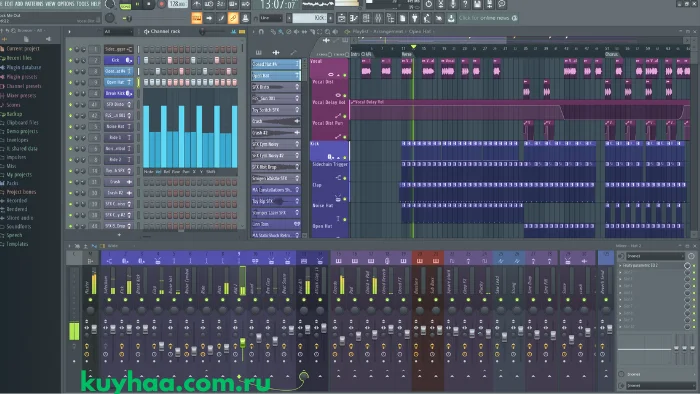Toggle first step of Kick row

click(146, 60)
